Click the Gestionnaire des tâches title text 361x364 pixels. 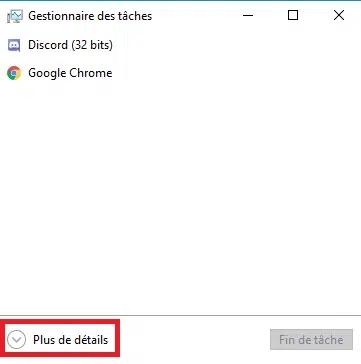click(90, 16)
